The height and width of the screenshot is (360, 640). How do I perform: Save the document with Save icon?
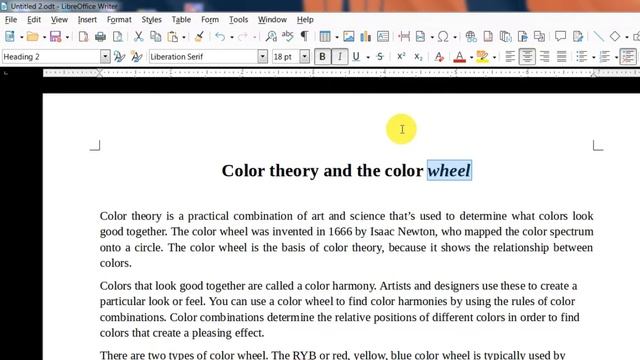pyautogui.click(x=56, y=37)
